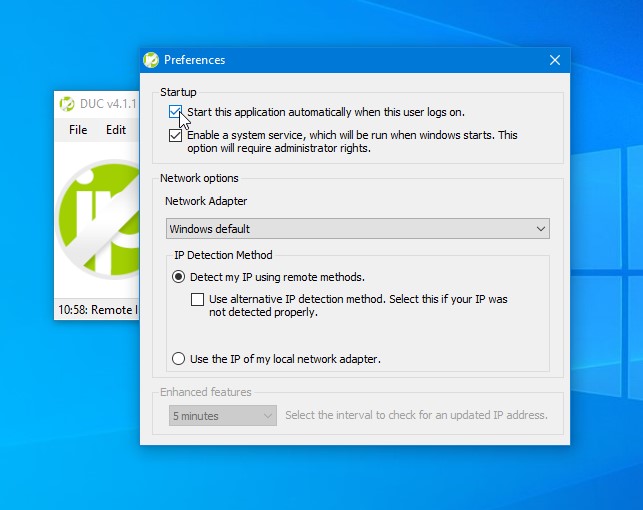Click the 'Network options' group heading
Image resolution: width=643 pixels, height=510 pixels.
pyautogui.click(x=199, y=178)
